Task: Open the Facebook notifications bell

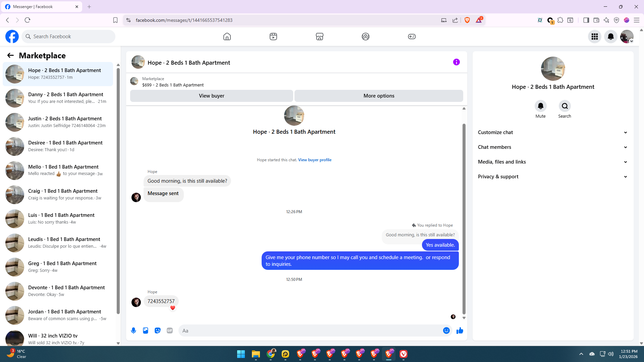Action: [610, 37]
